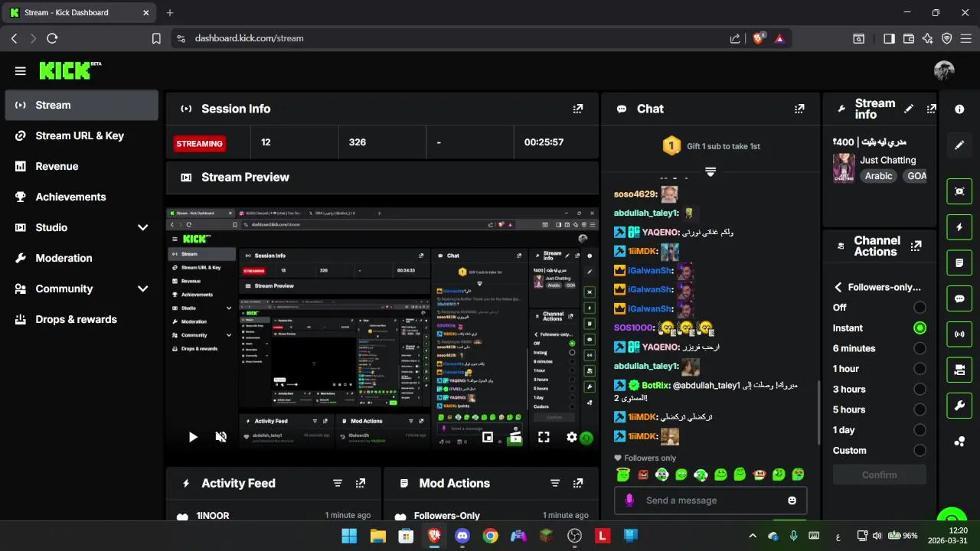Toggle the camera widget icon in right toolbar

[959, 370]
